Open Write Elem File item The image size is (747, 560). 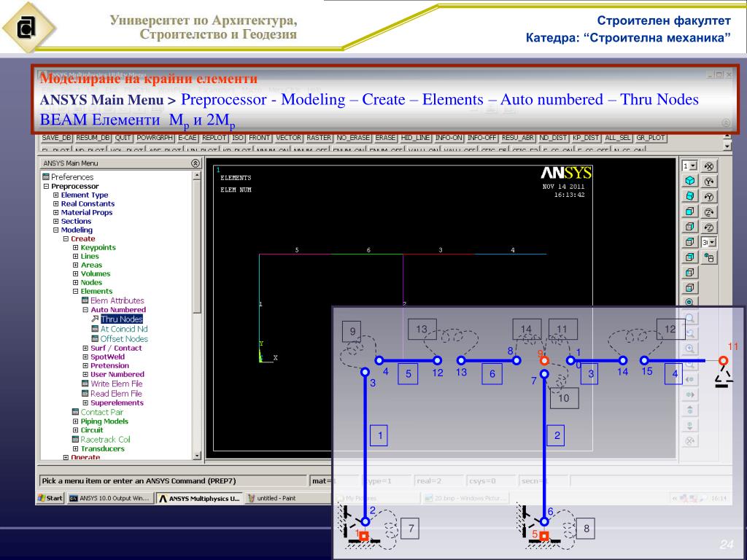(116, 384)
